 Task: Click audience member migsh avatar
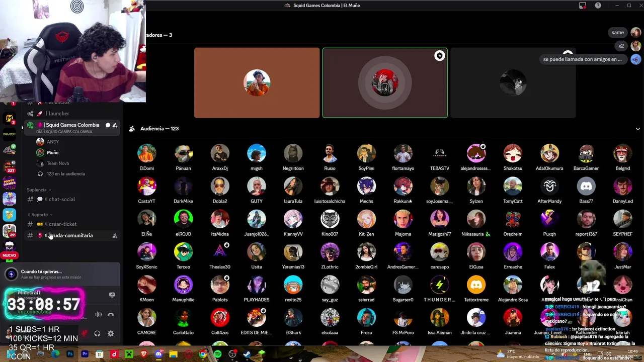click(257, 154)
